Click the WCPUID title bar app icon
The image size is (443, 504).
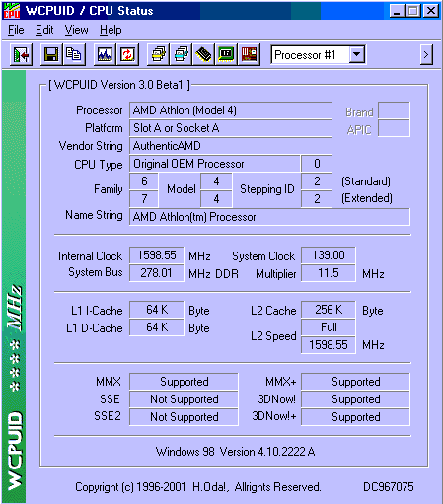(x=12, y=11)
